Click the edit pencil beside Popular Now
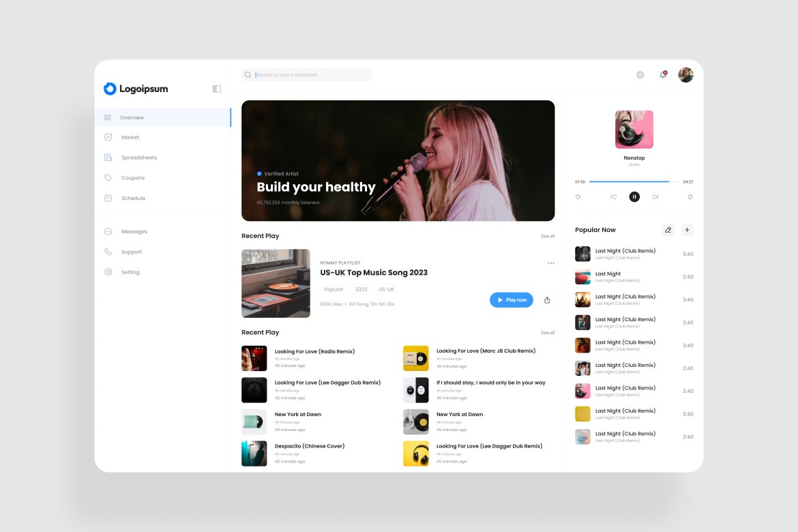 point(668,230)
